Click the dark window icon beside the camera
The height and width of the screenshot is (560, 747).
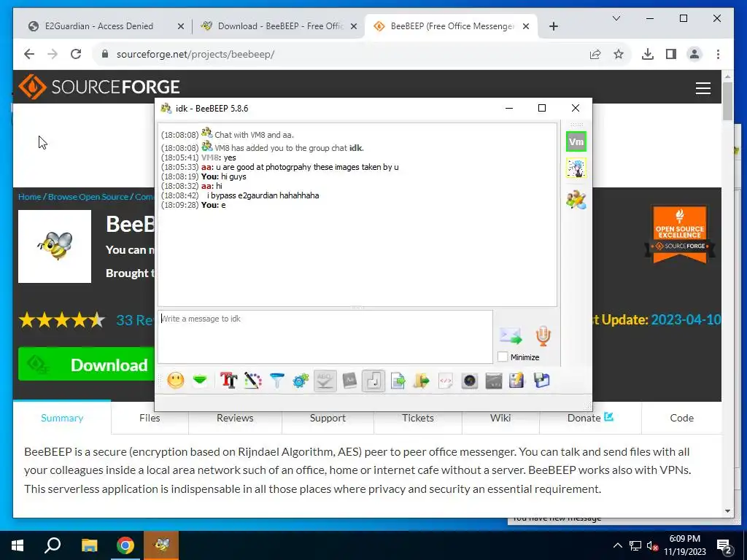pyautogui.click(x=494, y=381)
